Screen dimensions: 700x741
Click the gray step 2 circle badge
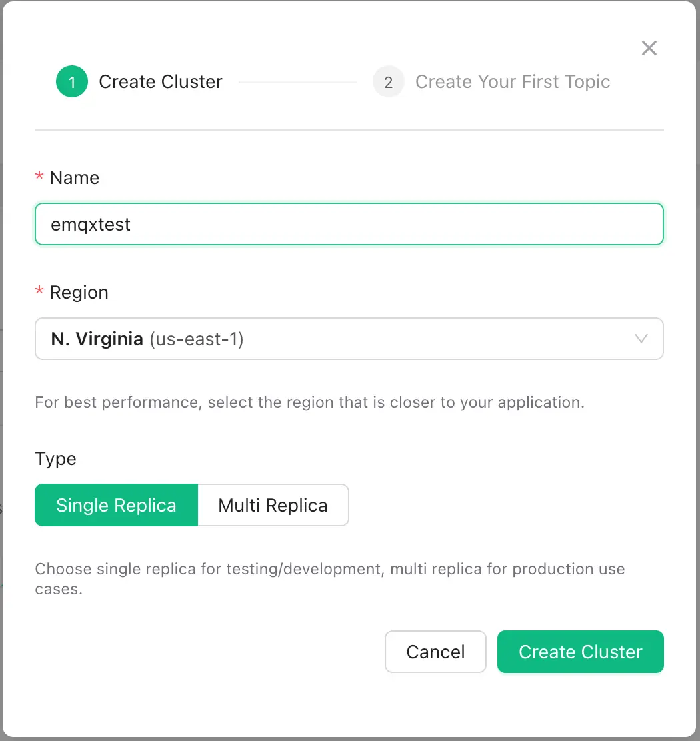pyautogui.click(x=389, y=81)
